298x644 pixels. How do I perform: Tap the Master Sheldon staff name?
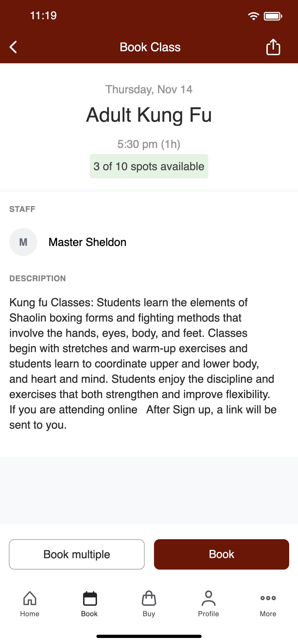tap(87, 242)
